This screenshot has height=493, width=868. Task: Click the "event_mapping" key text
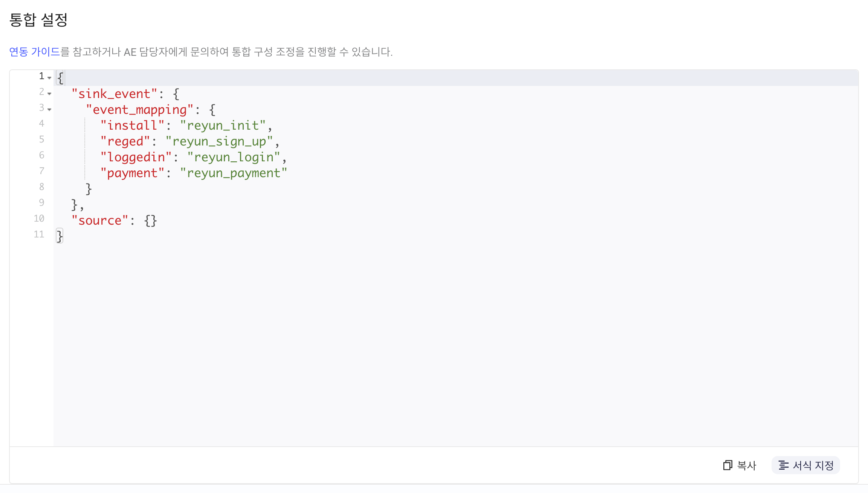(139, 110)
